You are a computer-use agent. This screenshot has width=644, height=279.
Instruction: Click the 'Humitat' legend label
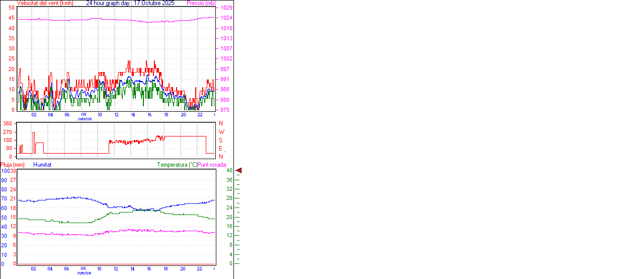42,165
